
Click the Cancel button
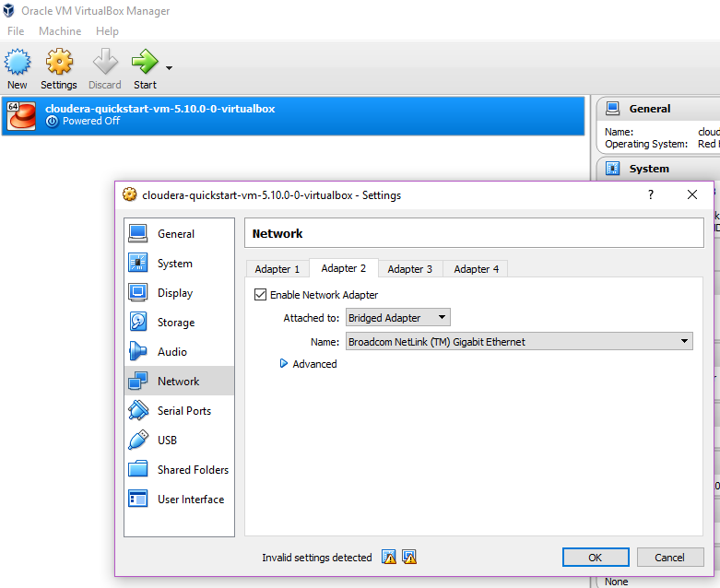click(669, 558)
